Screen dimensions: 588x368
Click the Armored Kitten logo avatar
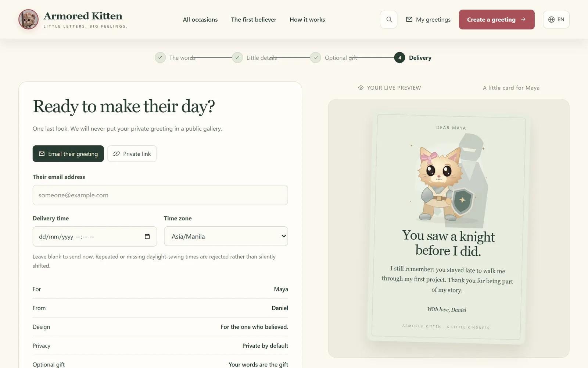point(28,20)
